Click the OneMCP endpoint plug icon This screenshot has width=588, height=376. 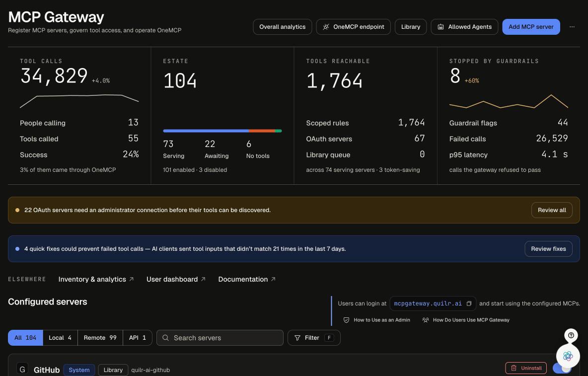click(x=326, y=27)
